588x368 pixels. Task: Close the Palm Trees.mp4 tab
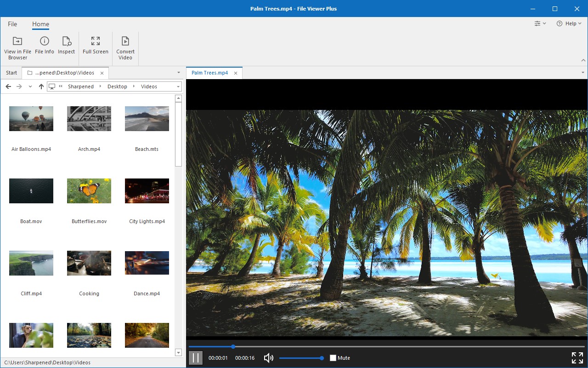click(236, 73)
